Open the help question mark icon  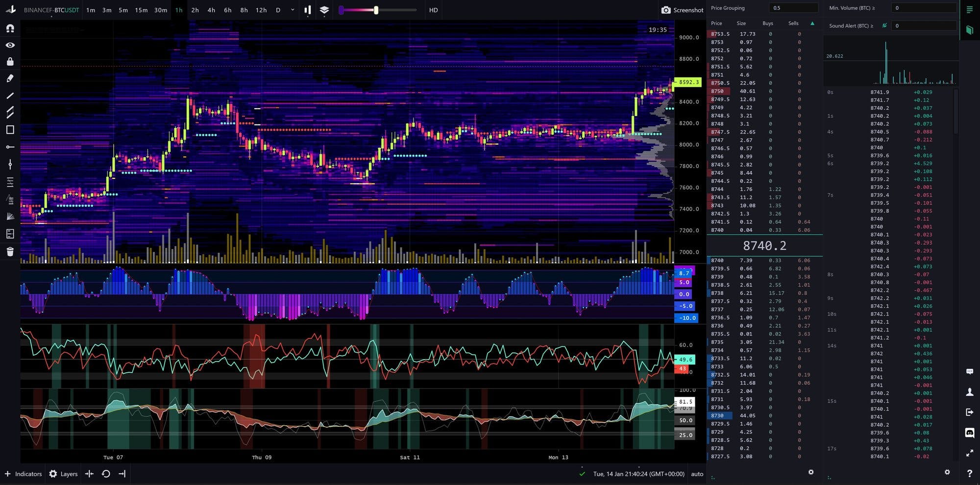969,473
